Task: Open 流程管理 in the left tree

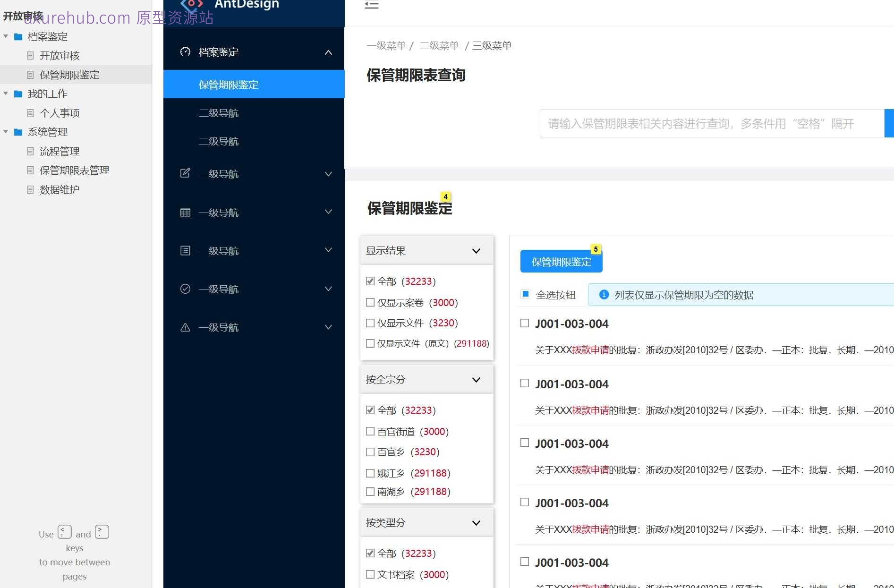Action: pos(60,151)
